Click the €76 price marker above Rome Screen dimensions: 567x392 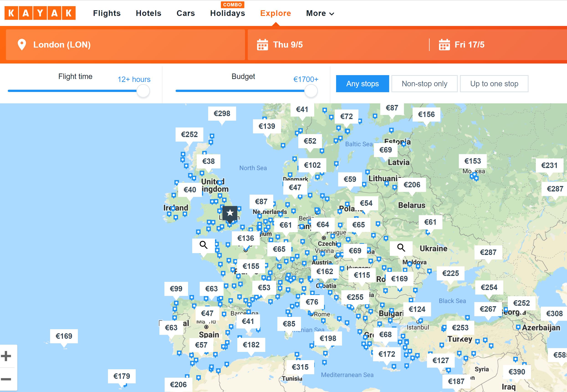point(312,302)
